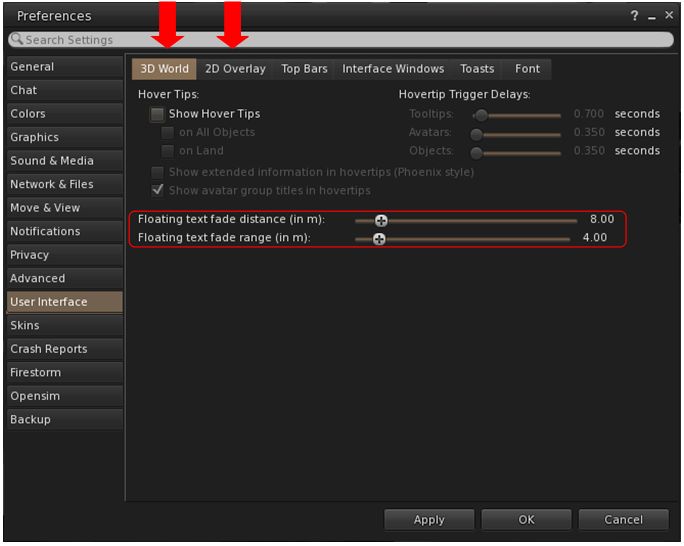Open the Top Bars tab

[x=304, y=69]
